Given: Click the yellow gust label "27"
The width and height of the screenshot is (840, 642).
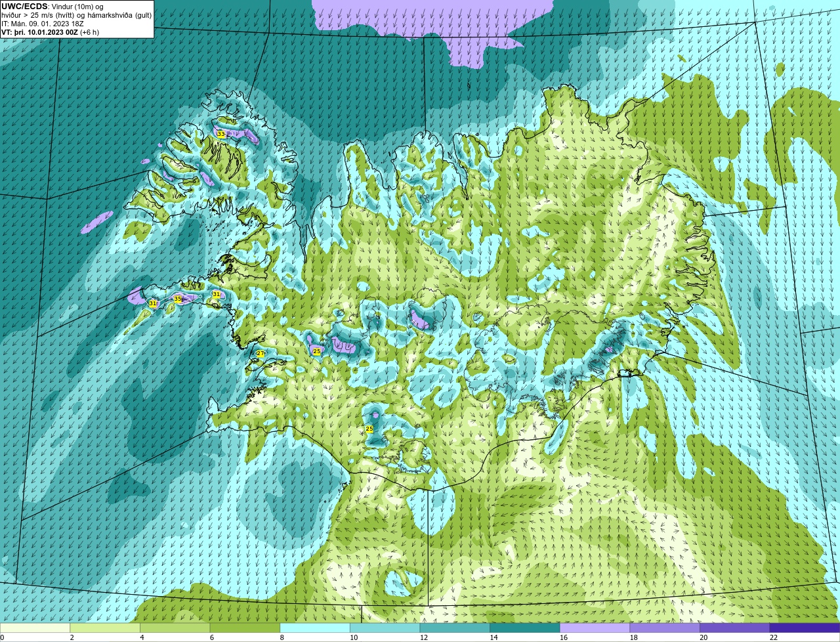Looking at the screenshot, I should (260, 353).
